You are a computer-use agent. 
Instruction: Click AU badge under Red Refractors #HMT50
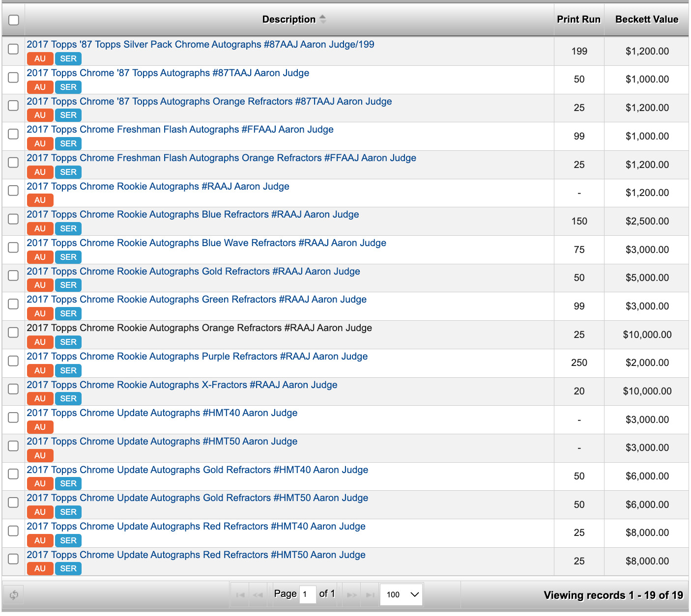[x=40, y=569]
